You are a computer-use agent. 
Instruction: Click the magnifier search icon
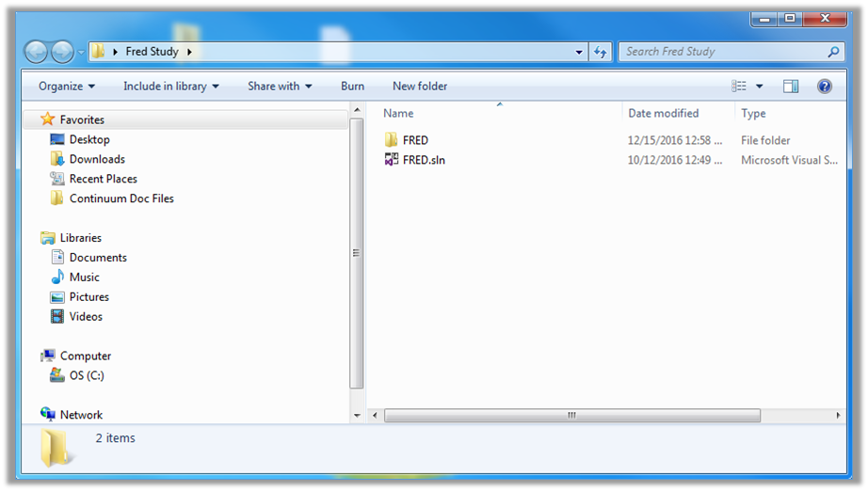(x=833, y=52)
